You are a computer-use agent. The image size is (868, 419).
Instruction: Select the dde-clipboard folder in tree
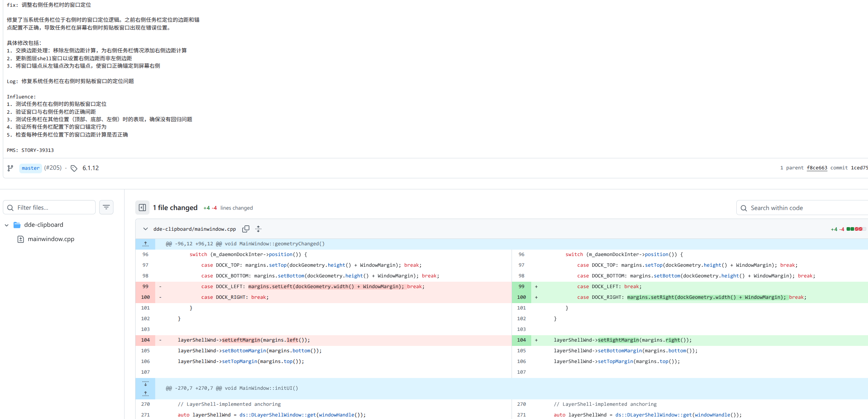(44, 225)
